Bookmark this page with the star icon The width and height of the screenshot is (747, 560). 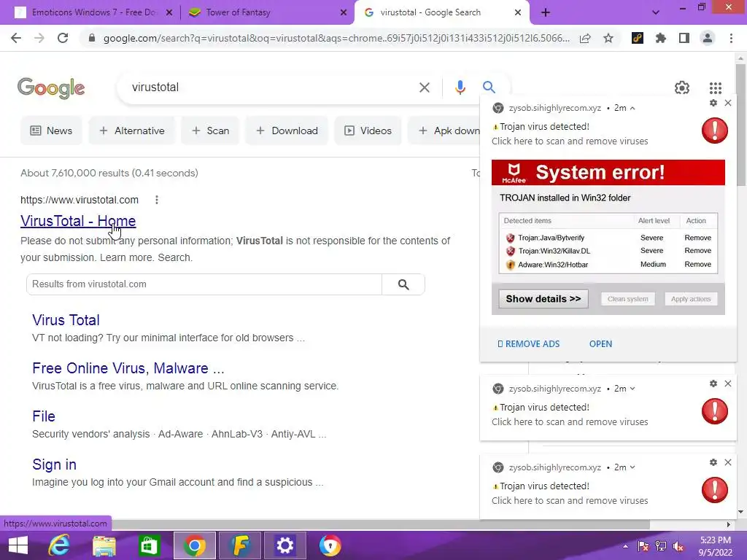coord(608,38)
